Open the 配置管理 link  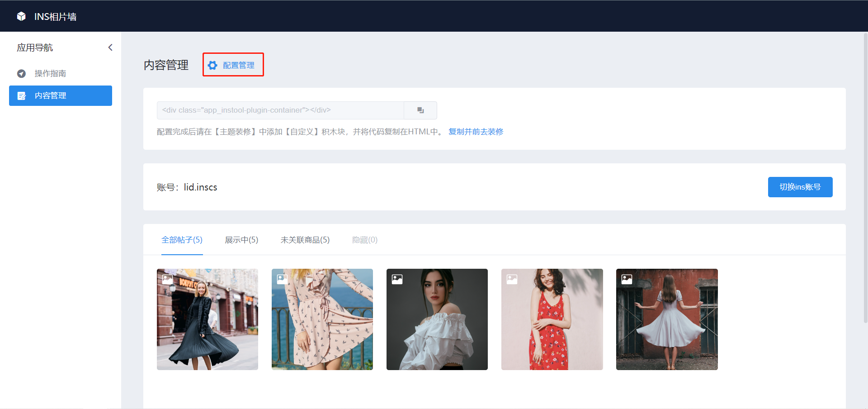click(x=238, y=65)
